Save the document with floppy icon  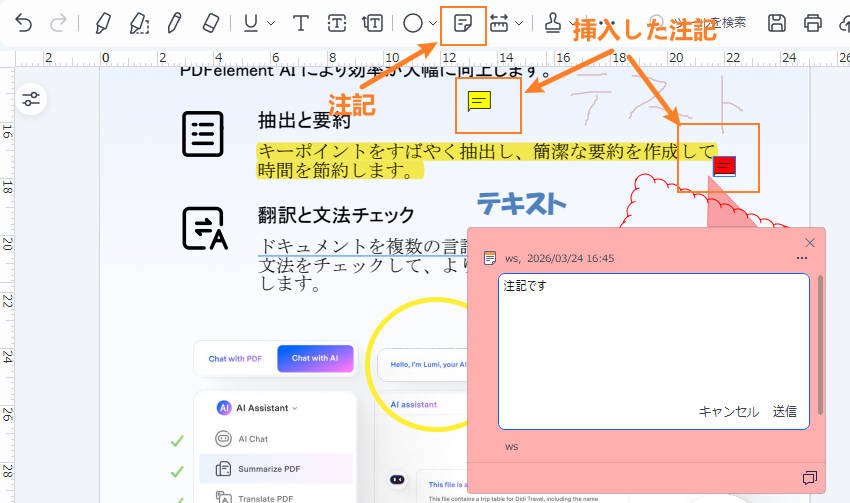(777, 23)
